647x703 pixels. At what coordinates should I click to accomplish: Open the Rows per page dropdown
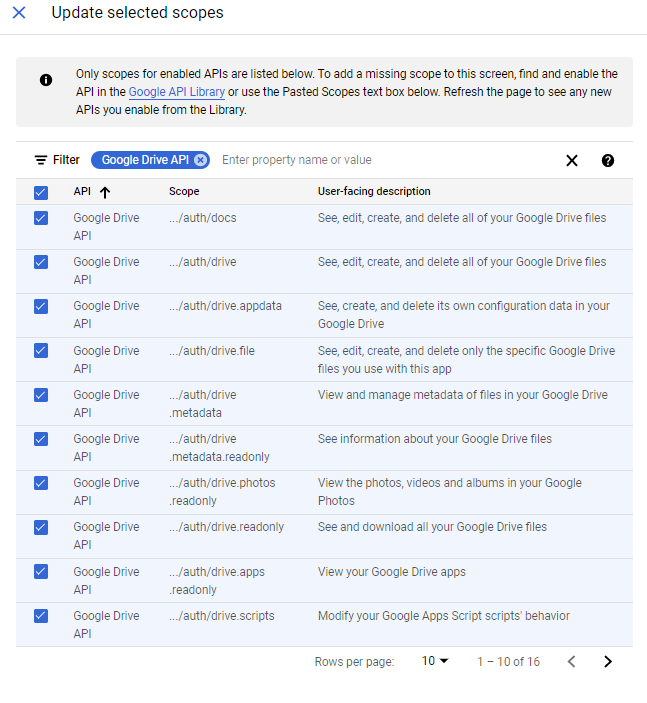coord(435,661)
